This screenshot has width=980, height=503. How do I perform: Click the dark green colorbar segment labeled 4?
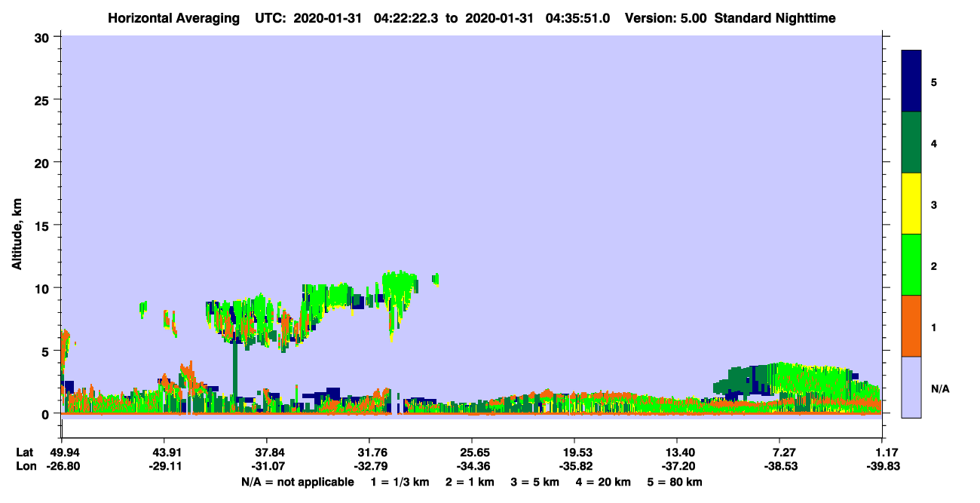[x=911, y=143]
